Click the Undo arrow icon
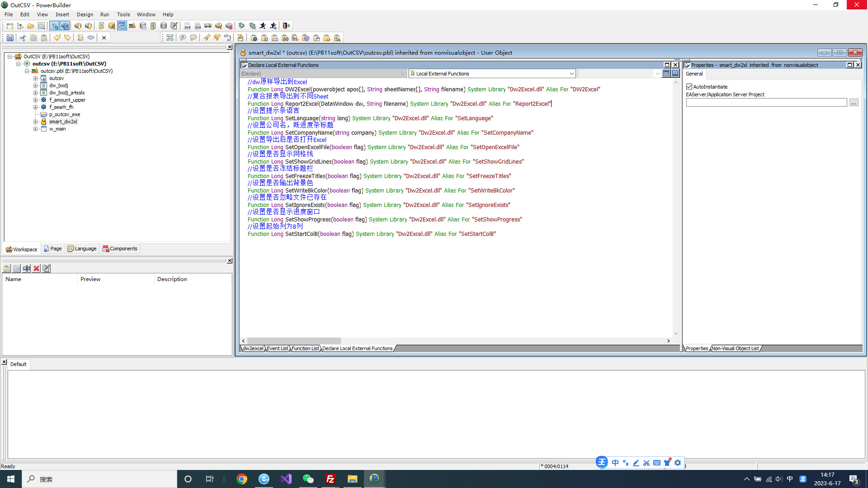This screenshot has width=868, height=488. tap(57, 38)
